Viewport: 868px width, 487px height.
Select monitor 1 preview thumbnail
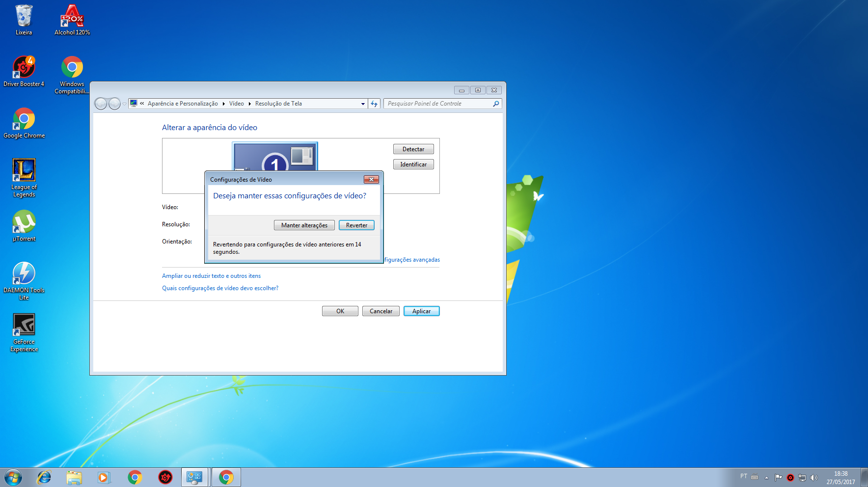[x=275, y=156]
